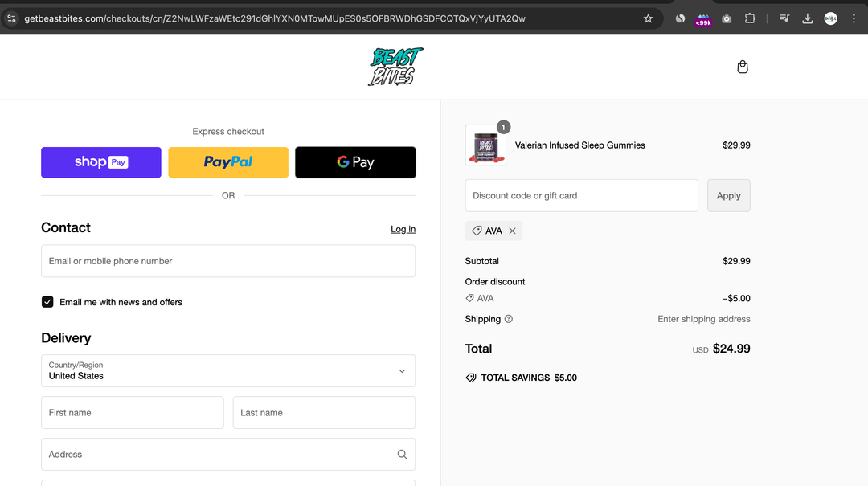View site information icon in address bar
The width and height of the screenshot is (868, 486).
click(11, 18)
